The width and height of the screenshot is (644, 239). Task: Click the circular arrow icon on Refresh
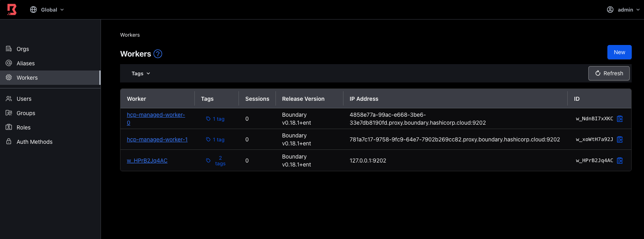[598, 73]
